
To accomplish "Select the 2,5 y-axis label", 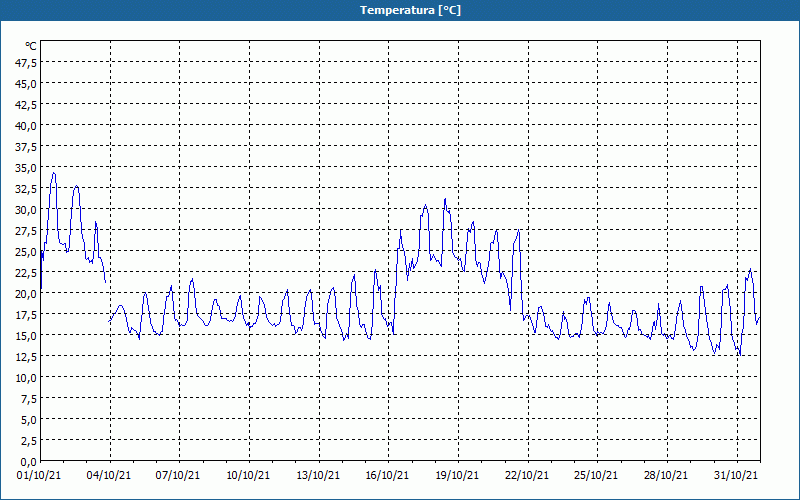I will pyautogui.click(x=29, y=441).
